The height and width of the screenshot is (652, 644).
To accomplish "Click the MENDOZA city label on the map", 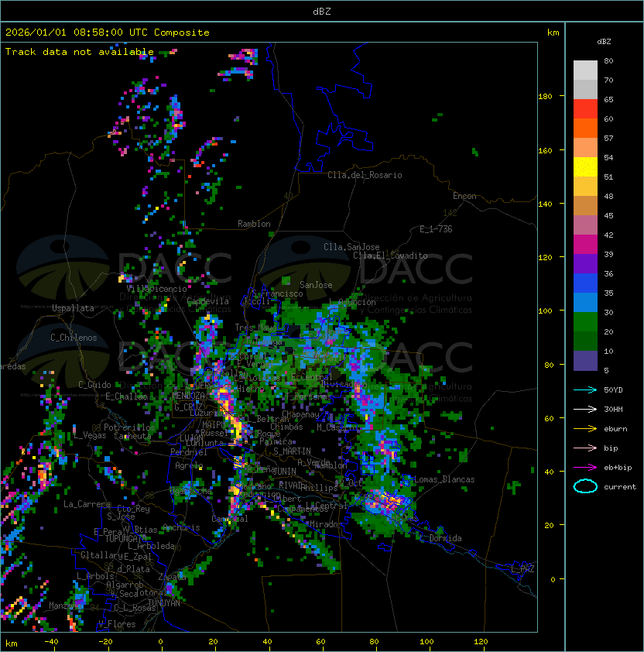I will [188, 396].
